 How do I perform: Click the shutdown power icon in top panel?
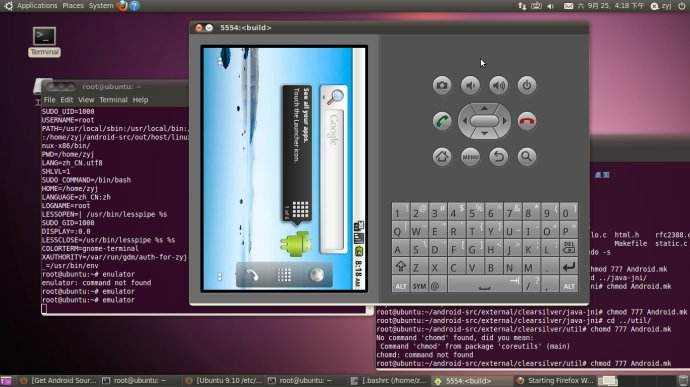[682, 6]
